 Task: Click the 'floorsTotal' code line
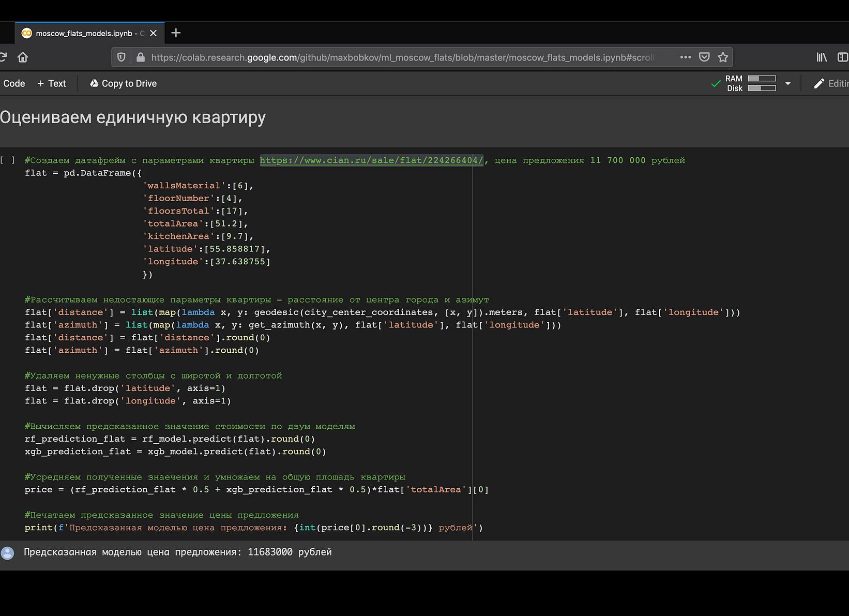(x=195, y=211)
